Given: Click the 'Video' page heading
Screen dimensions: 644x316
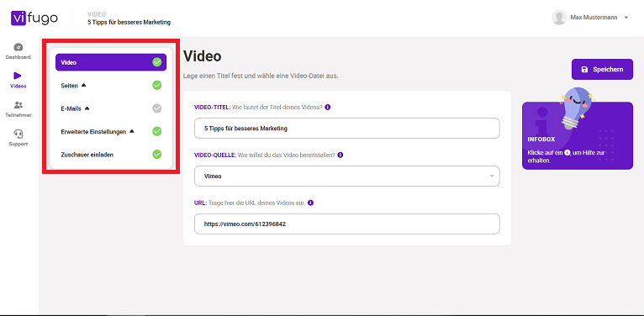Looking at the screenshot, I should tap(203, 56).
